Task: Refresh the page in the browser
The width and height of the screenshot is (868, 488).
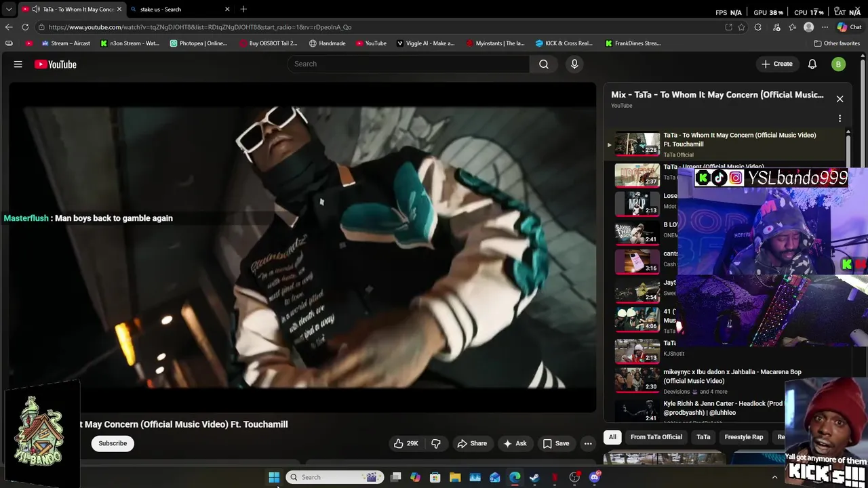Action: coord(25,27)
